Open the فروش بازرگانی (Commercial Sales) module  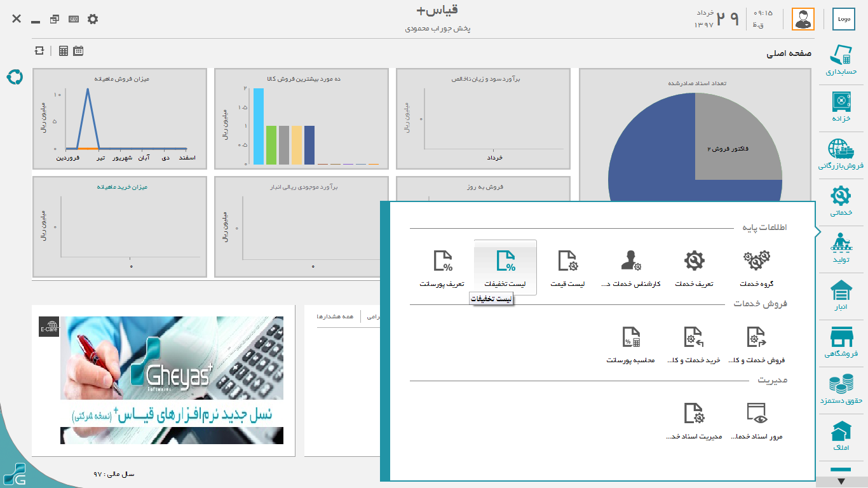841,155
